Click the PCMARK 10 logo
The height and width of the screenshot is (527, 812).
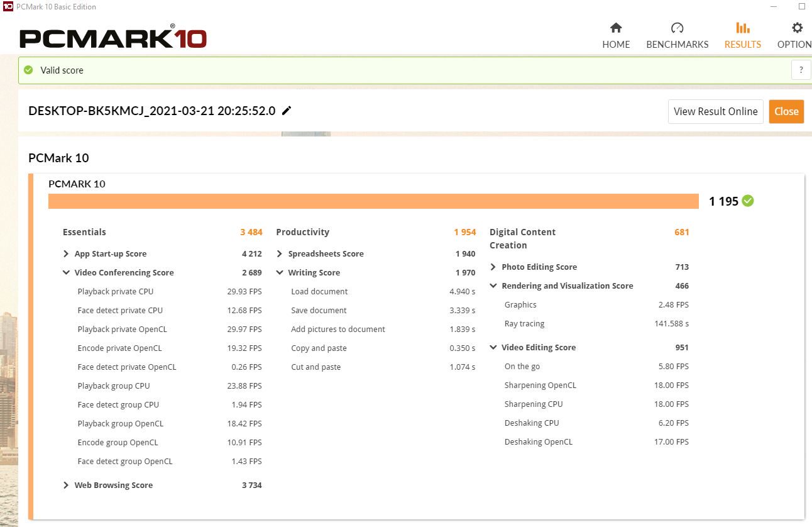tap(113, 38)
